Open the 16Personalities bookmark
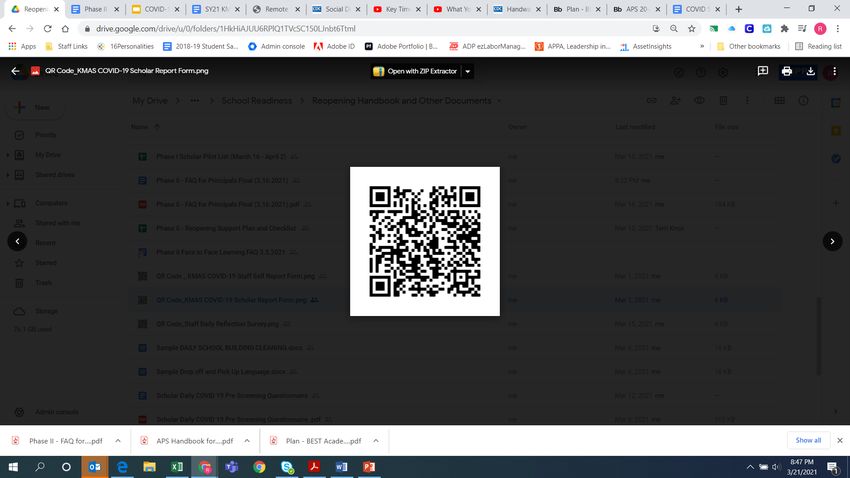The height and width of the screenshot is (478, 850). click(x=126, y=47)
